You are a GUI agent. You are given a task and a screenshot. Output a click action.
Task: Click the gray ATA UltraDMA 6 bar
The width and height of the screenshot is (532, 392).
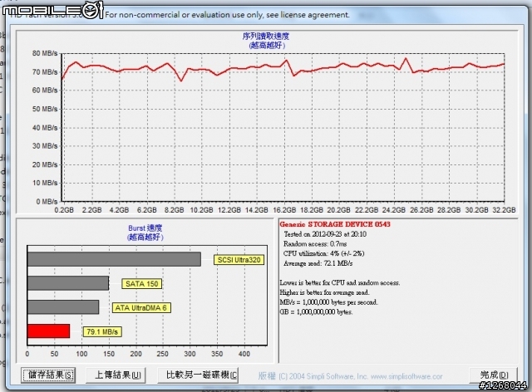63,307
